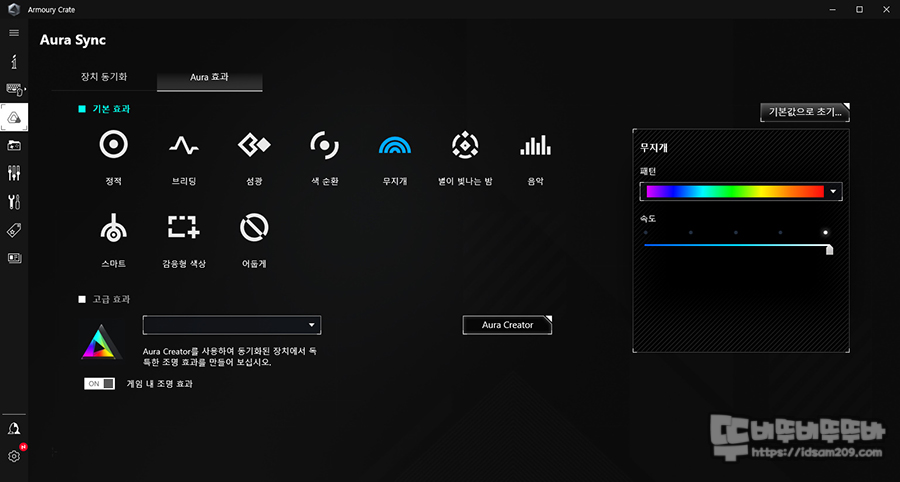Click the Armoury Crate title bar logo
900x482 pixels.
pos(14,9)
